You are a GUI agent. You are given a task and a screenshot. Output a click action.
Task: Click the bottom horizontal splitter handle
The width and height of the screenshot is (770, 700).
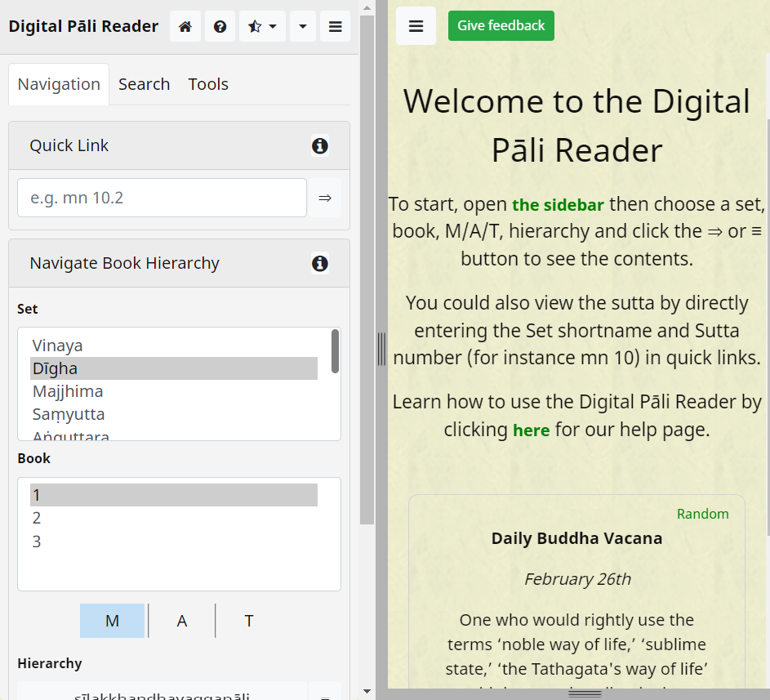(585, 694)
